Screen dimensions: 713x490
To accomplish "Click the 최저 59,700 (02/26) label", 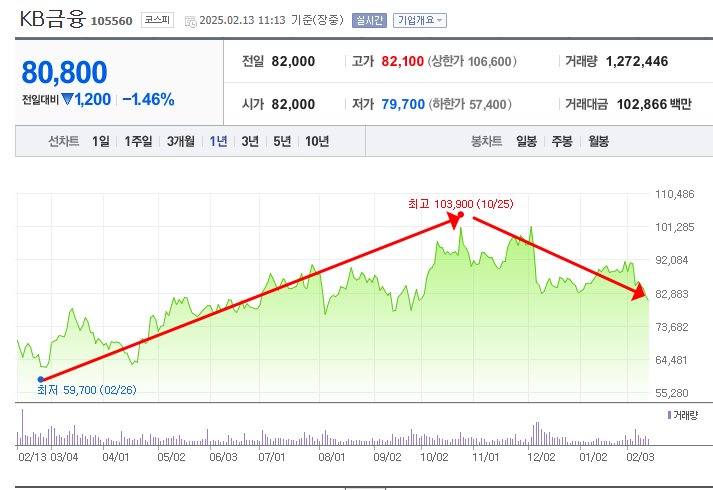I will (87, 390).
